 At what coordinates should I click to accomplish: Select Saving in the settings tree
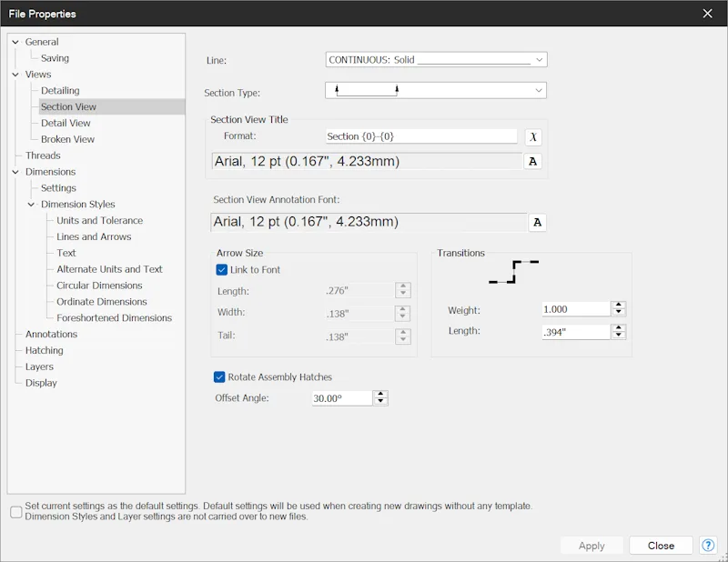pyautogui.click(x=55, y=58)
